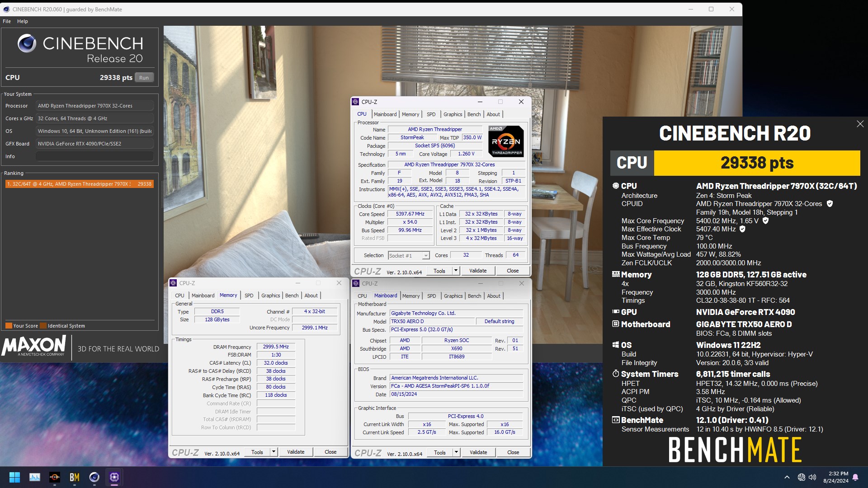Click the OS Windows icon in BenchMate
The image size is (868, 488).
click(615, 345)
